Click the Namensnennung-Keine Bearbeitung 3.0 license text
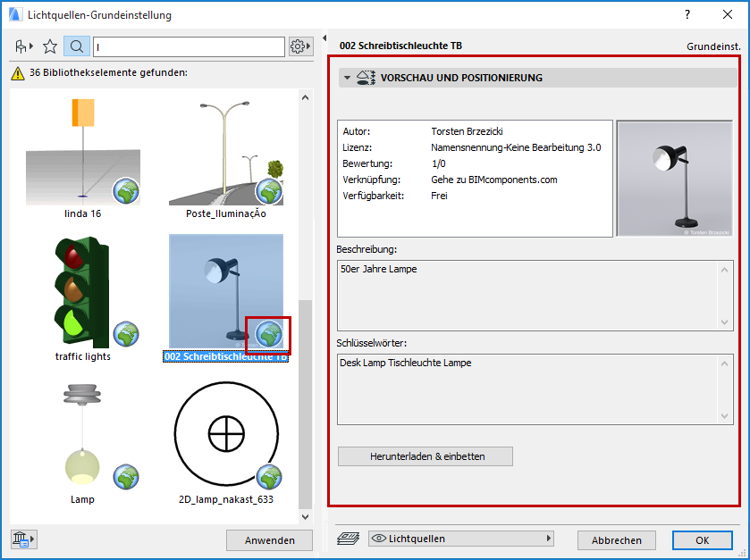This screenshot has height=560, width=750. coord(516,147)
